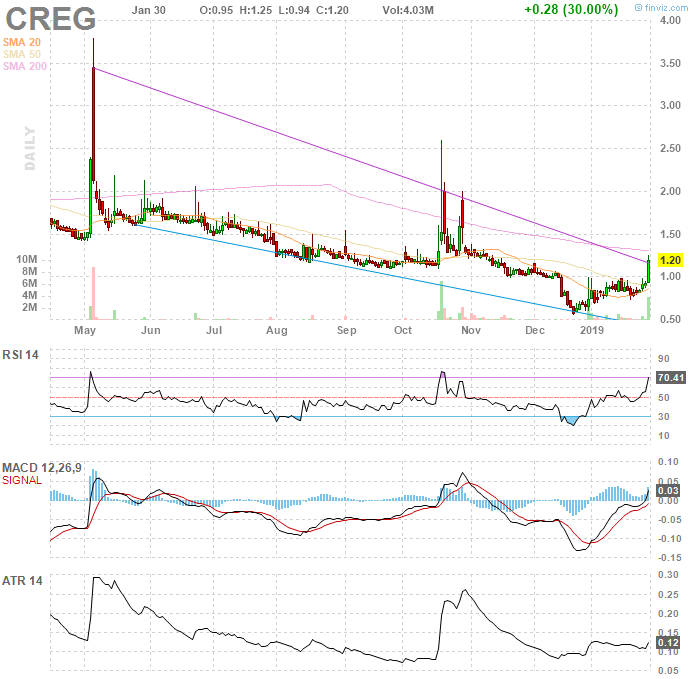Click the 1.50 price axis label

coord(670,234)
